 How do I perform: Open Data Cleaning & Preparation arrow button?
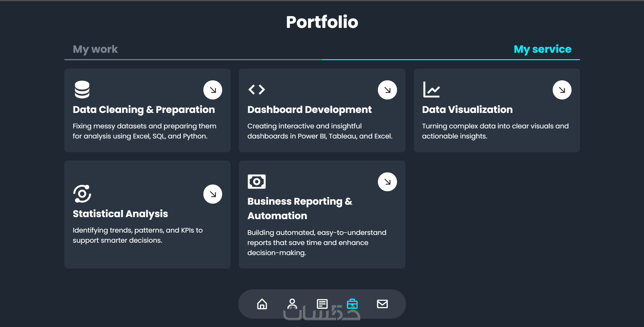point(213,90)
